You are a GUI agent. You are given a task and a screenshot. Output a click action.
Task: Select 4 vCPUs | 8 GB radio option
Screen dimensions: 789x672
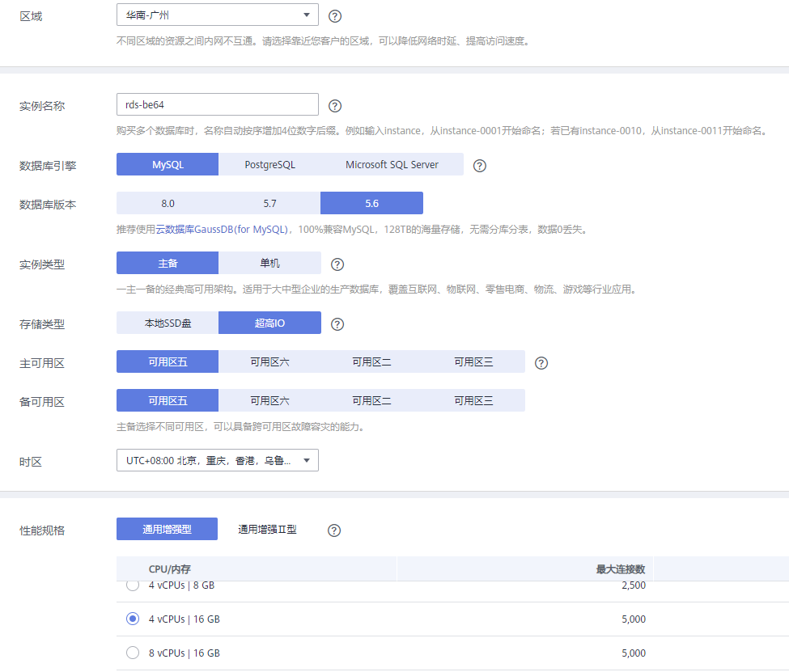[133, 585]
